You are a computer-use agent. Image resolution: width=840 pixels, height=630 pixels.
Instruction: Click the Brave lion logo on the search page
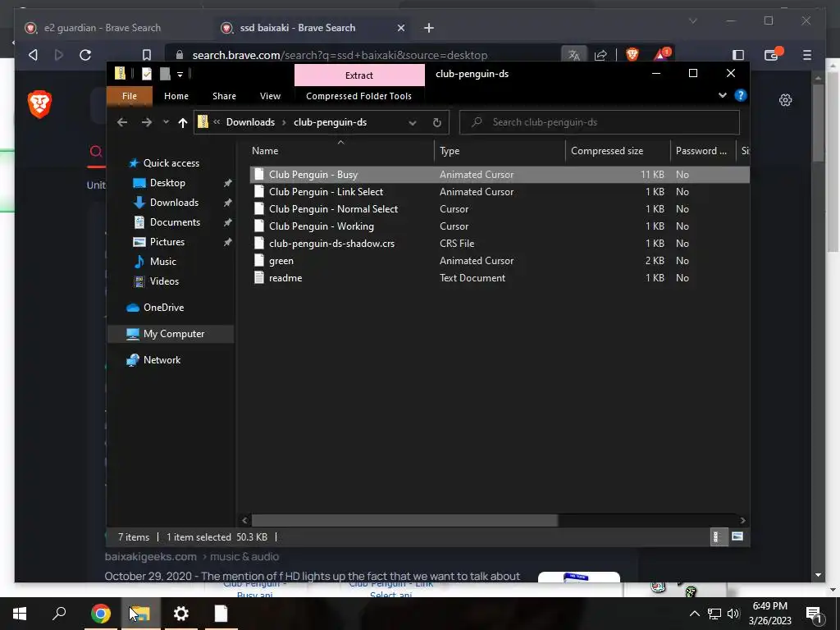point(39,104)
